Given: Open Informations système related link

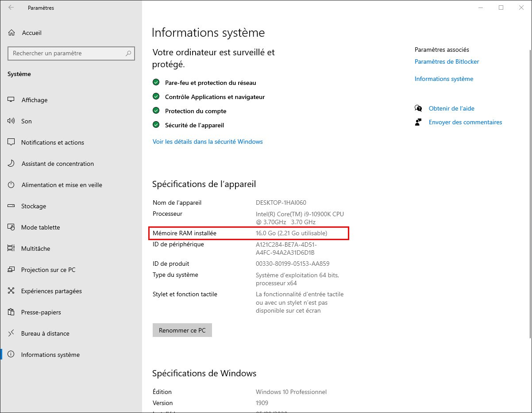Looking at the screenshot, I should tap(444, 79).
